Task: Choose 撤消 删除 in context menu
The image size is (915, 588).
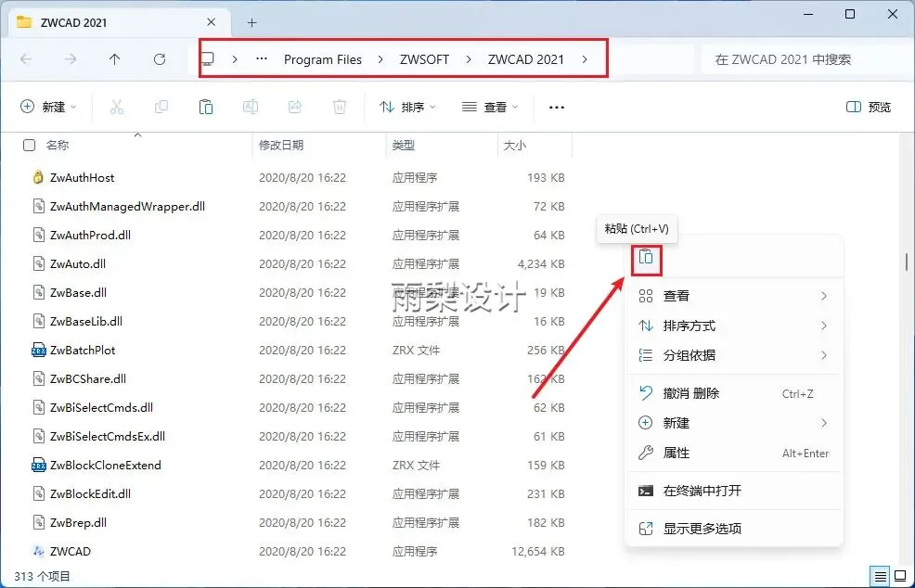Action: pyautogui.click(x=733, y=394)
